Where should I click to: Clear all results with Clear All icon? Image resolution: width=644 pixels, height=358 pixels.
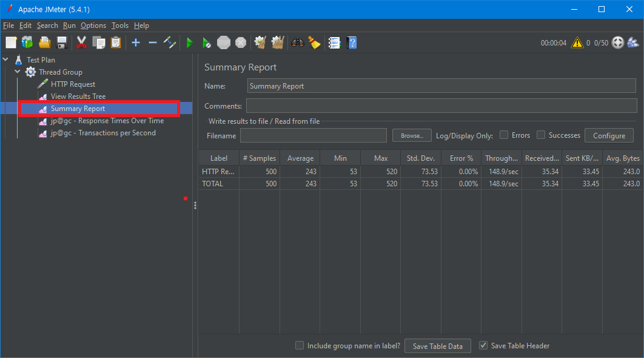[278, 42]
